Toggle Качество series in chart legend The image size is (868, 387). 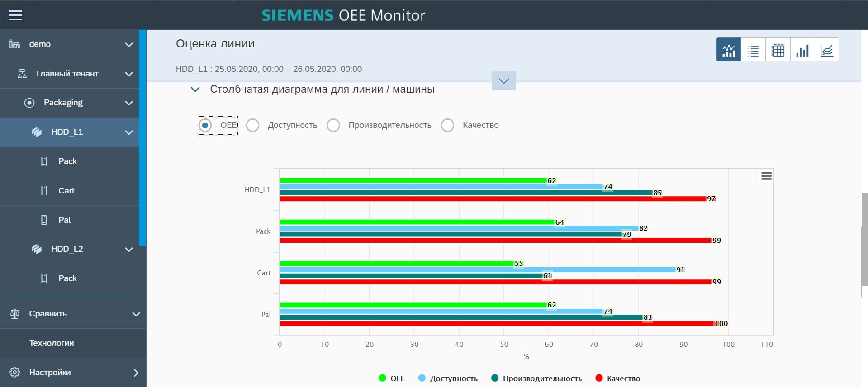[x=618, y=378]
